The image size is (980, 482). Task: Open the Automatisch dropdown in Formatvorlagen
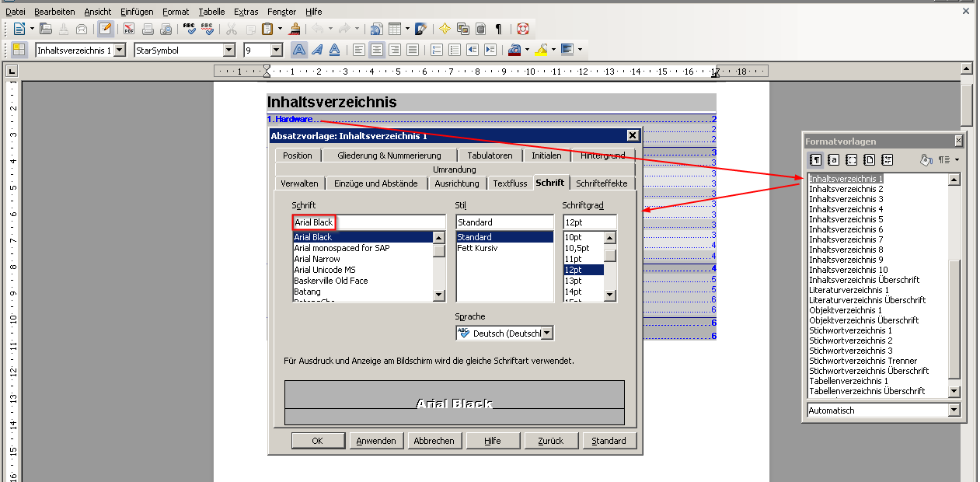coord(954,410)
